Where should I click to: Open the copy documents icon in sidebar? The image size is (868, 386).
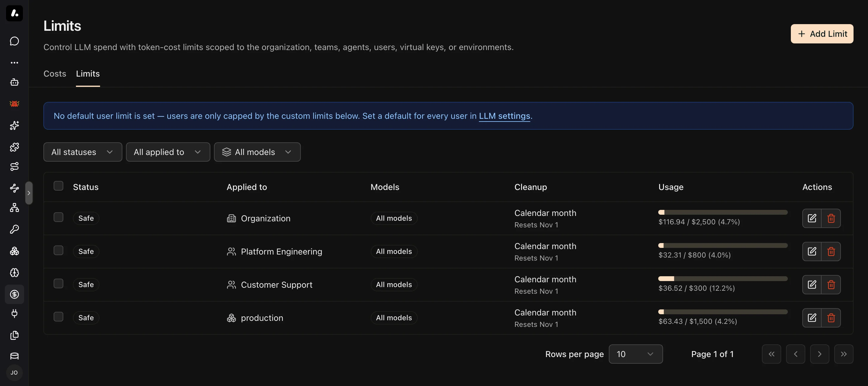(x=14, y=335)
